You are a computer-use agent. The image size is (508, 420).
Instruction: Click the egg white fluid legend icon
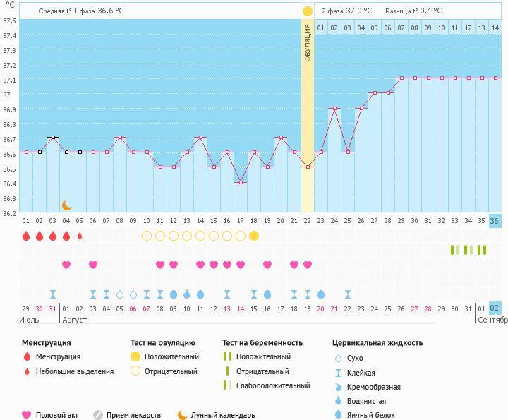coord(337,415)
